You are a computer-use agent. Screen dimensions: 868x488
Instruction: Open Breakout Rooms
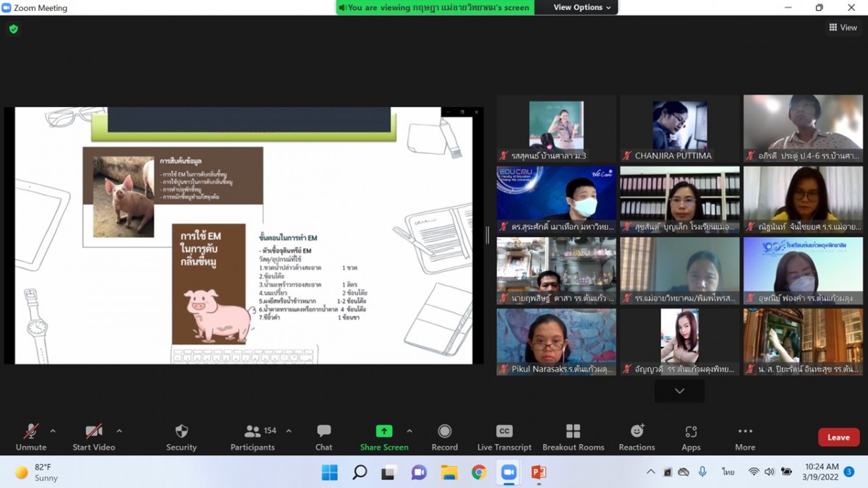click(573, 437)
